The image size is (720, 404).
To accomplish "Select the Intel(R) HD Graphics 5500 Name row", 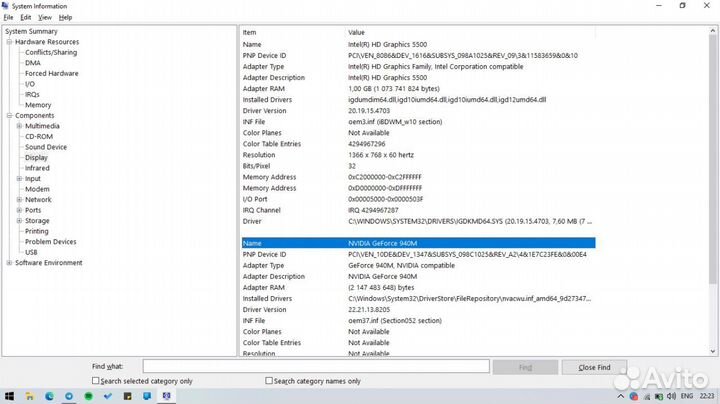I will click(418, 45).
